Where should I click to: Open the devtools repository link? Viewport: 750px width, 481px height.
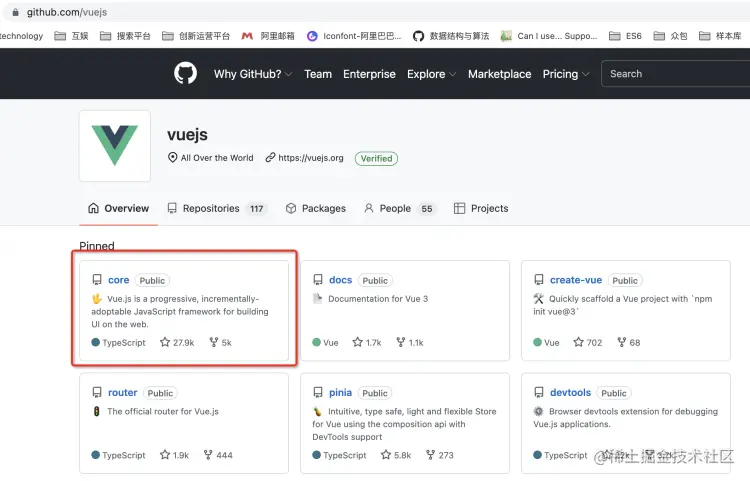(570, 393)
